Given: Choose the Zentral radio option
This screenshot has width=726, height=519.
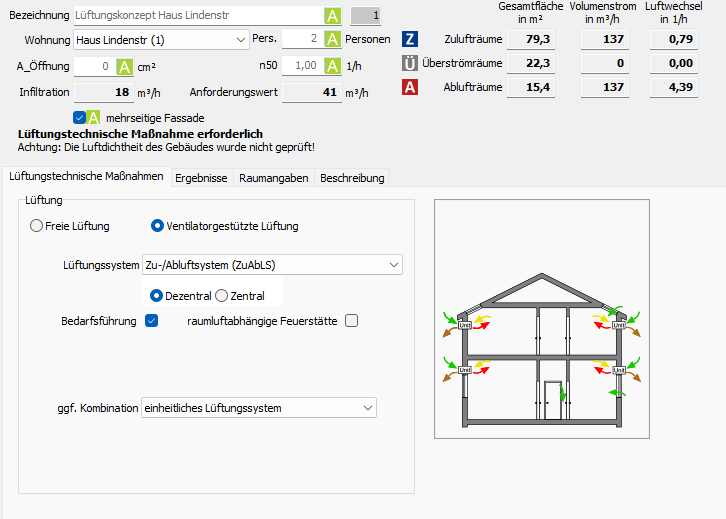Looking at the screenshot, I should click(x=222, y=296).
